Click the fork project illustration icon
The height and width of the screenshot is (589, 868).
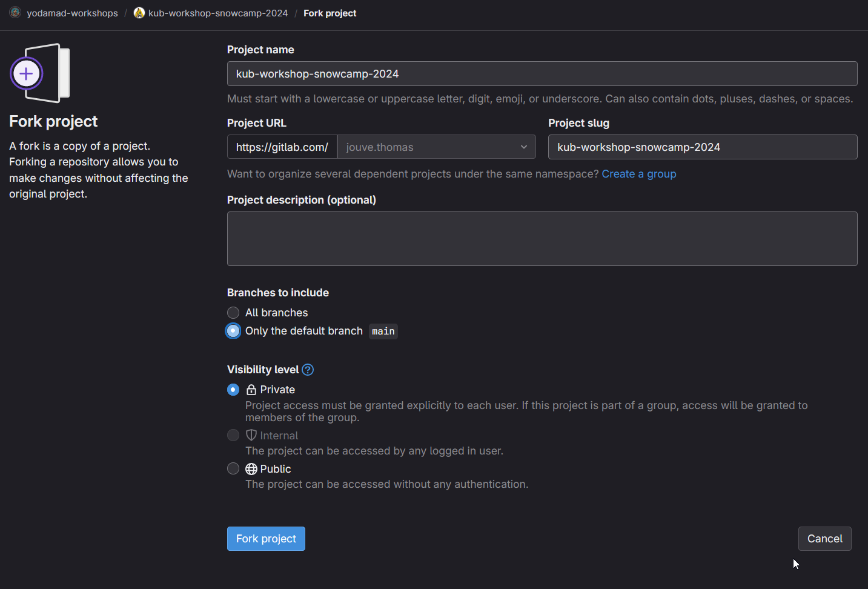point(40,73)
